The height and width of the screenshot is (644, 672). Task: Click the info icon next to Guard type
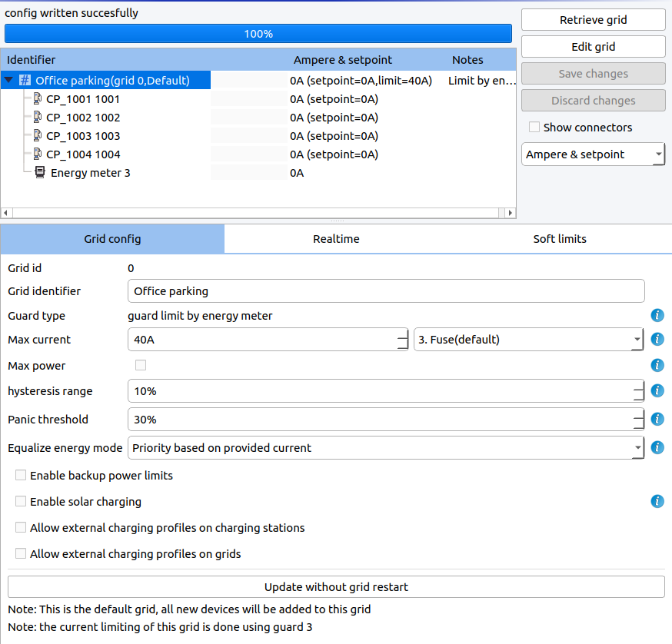coord(657,315)
